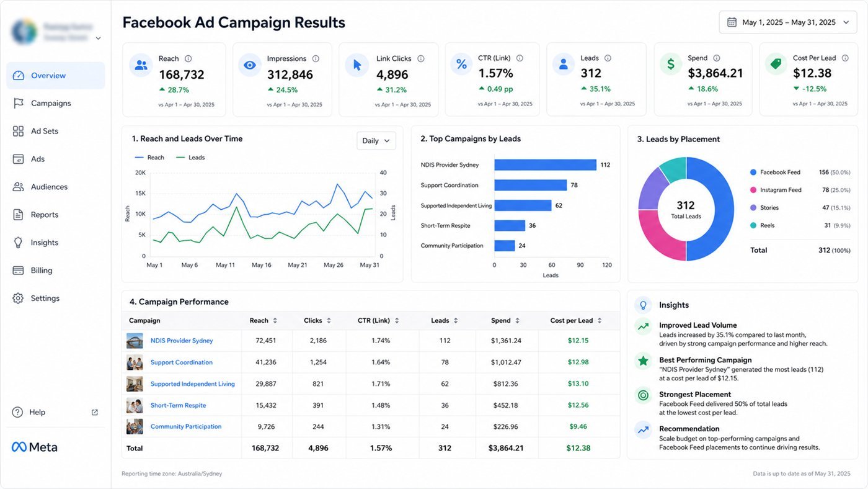This screenshot has width=868, height=489.
Task: Click the info icon next to Spend card
Action: click(x=717, y=58)
